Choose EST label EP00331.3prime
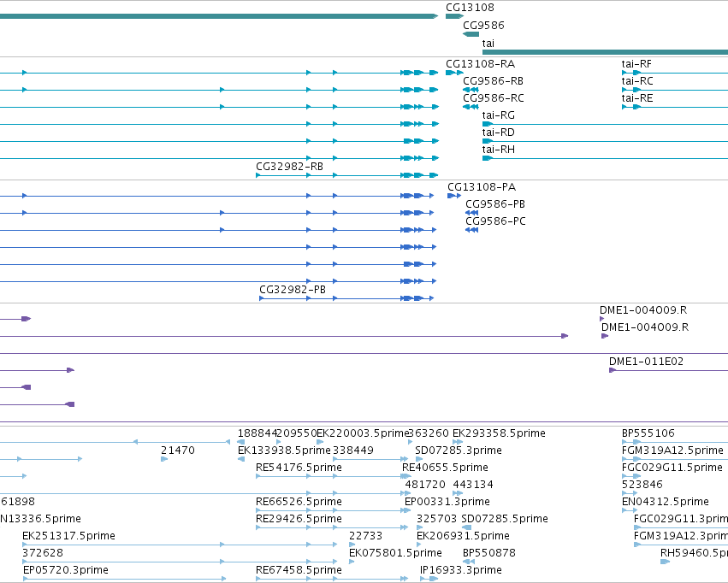The height and width of the screenshot is (583, 728). pyautogui.click(x=447, y=502)
